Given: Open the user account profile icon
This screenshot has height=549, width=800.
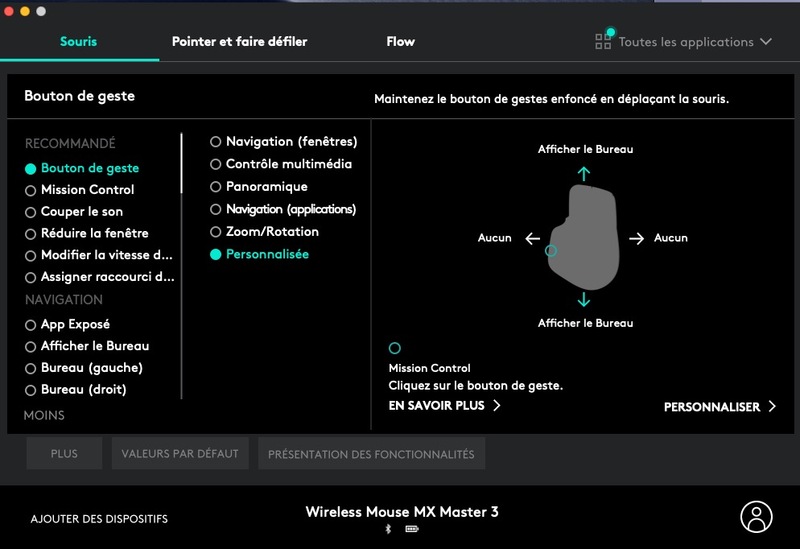Looking at the screenshot, I should [756, 516].
